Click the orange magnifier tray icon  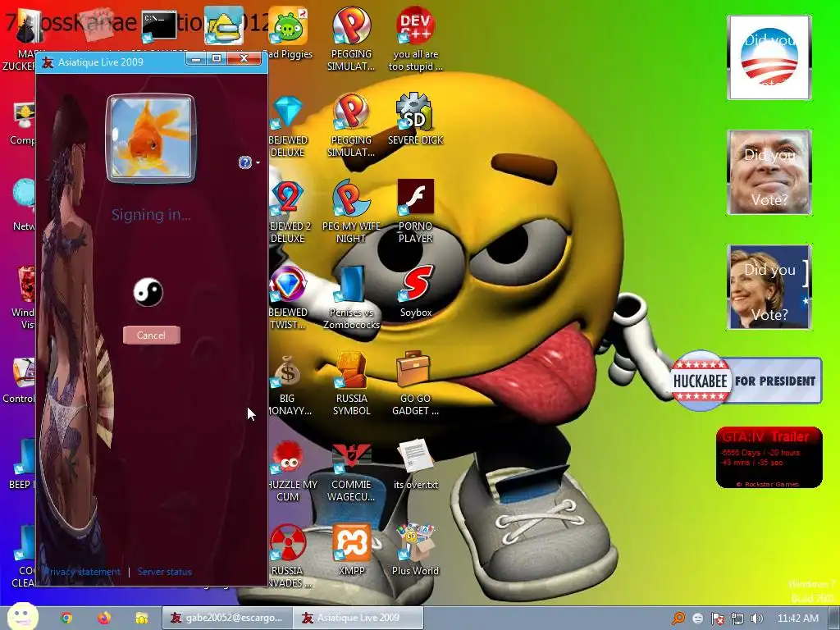pos(678,619)
